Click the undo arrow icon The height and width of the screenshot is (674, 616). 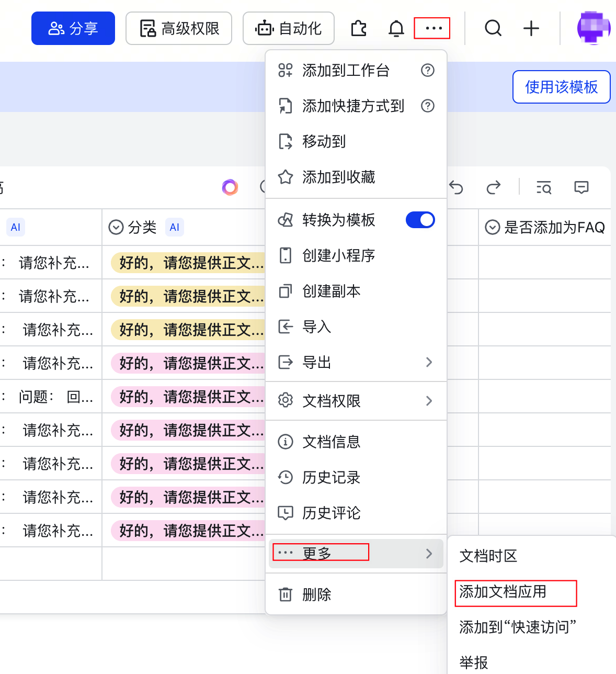pos(456,187)
